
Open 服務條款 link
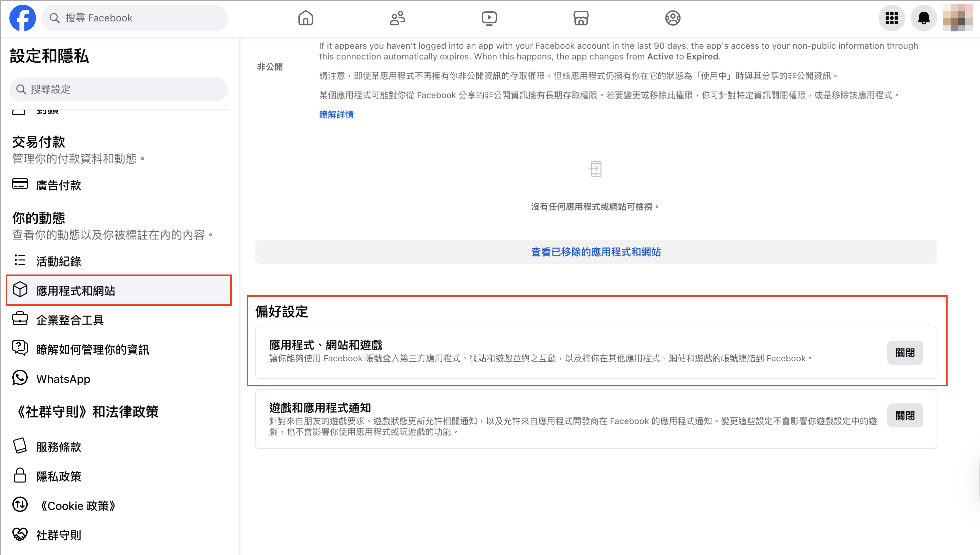[x=119, y=447]
